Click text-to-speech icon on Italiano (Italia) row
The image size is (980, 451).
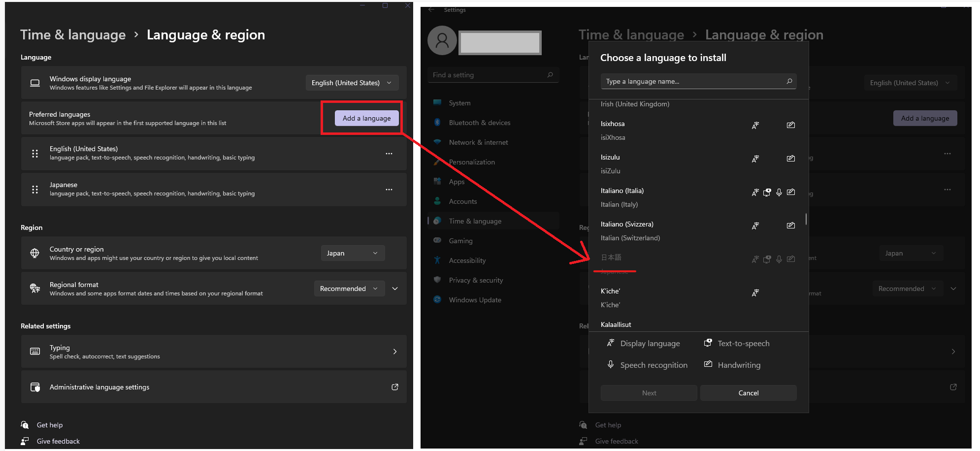[x=767, y=192]
